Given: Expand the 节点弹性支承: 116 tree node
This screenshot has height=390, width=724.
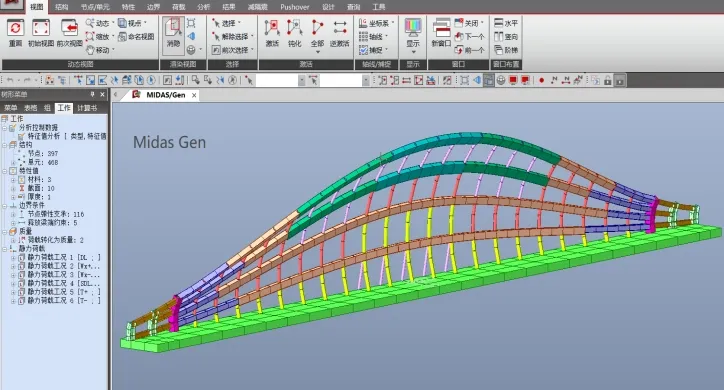Looking at the screenshot, I should (x=13, y=214).
